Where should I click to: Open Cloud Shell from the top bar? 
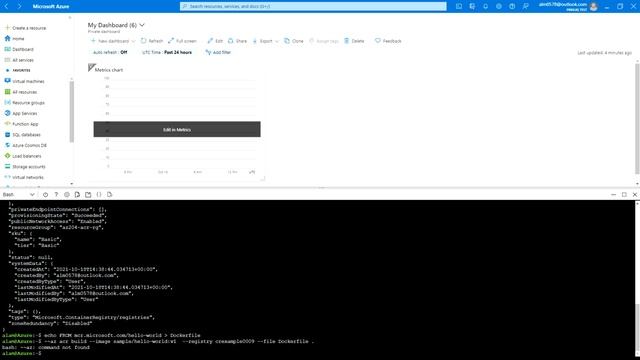coord(459,7)
